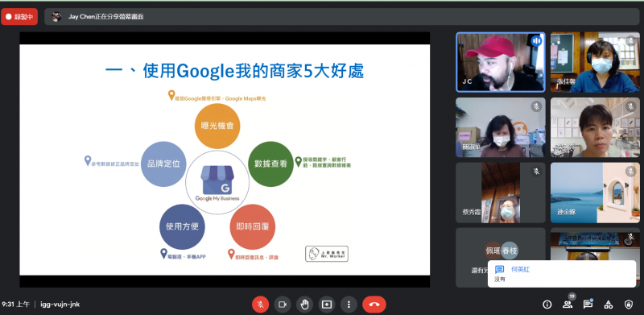Open chat notification from 何美紅
Image resolution: width=644 pixels, height=315 pixels.
[562, 273]
